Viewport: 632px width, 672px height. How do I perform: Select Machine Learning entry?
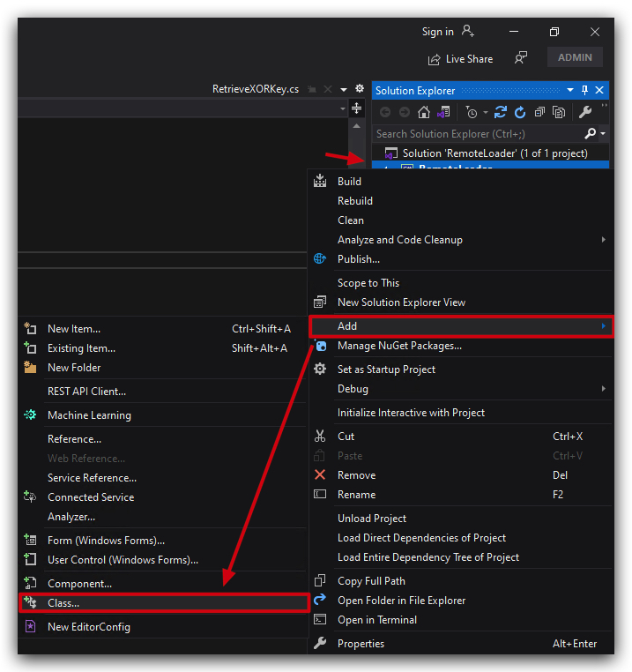(163, 415)
